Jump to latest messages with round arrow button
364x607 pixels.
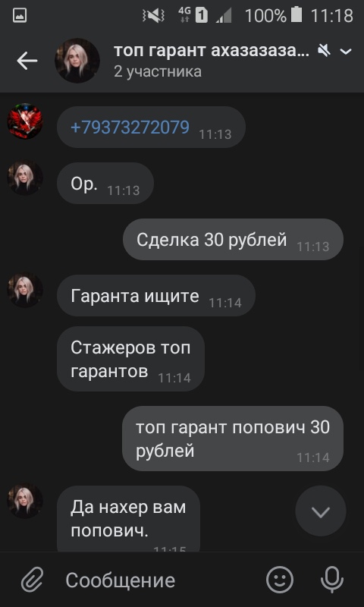321,511
